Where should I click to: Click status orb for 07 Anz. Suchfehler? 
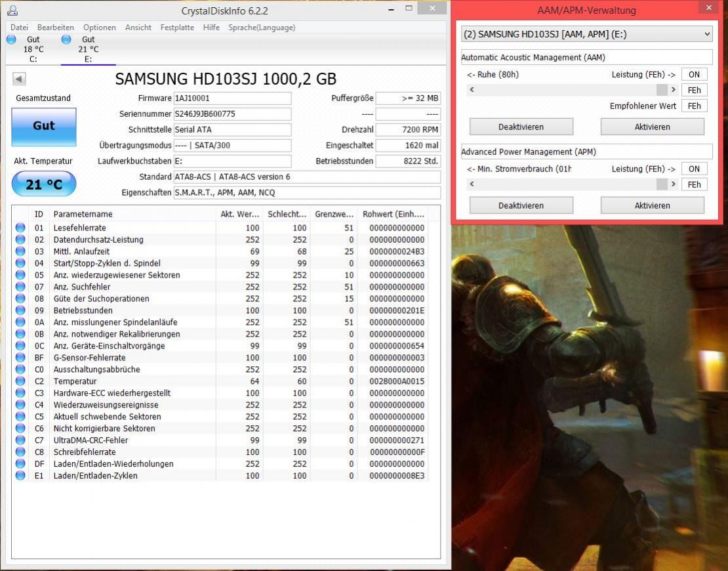pyautogui.click(x=20, y=287)
